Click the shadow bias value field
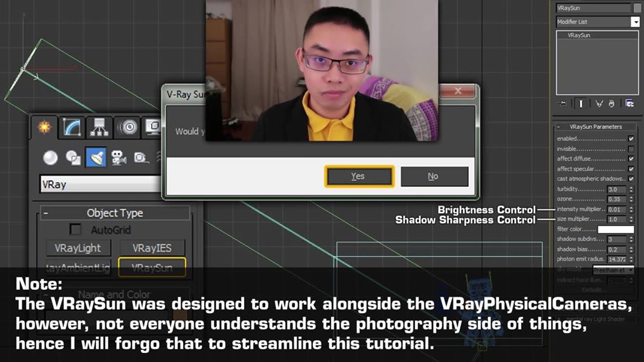 [x=616, y=249]
